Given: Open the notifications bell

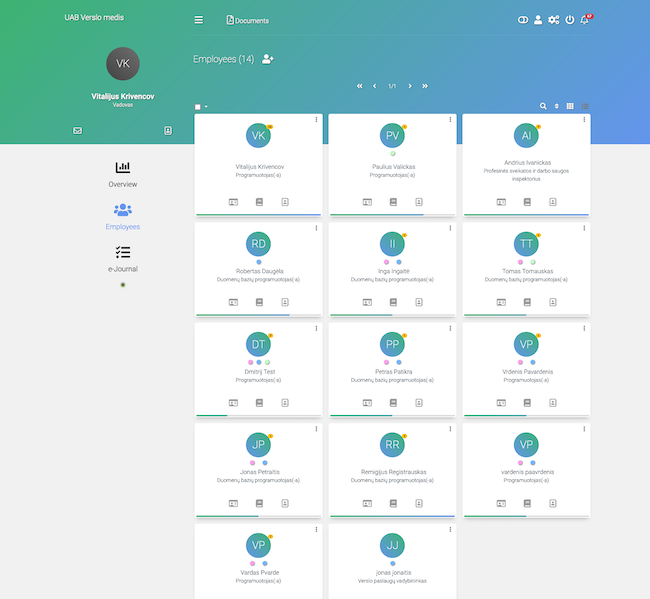Looking at the screenshot, I should [x=585, y=20].
